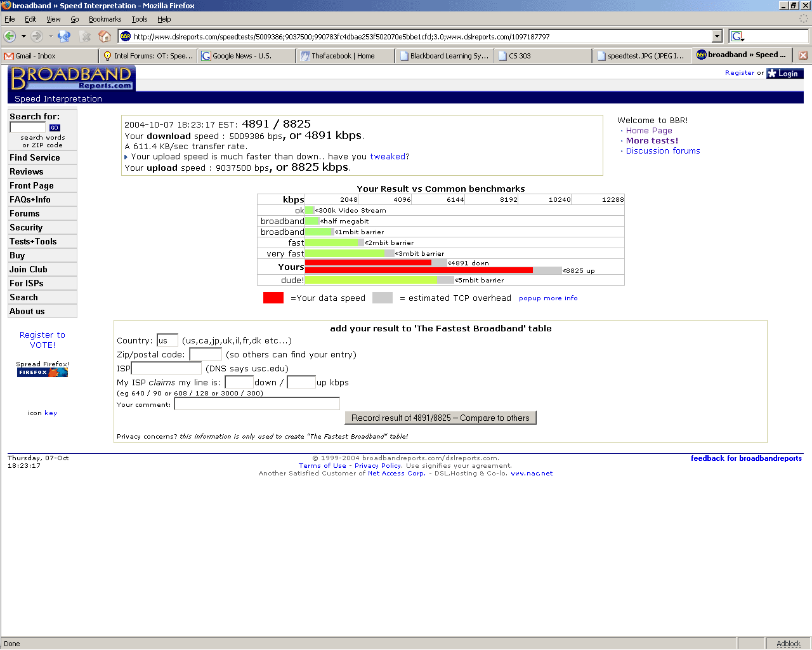This screenshot has height=650, width=812.
Task: Close the current tab with the red X
Action: 803,55
